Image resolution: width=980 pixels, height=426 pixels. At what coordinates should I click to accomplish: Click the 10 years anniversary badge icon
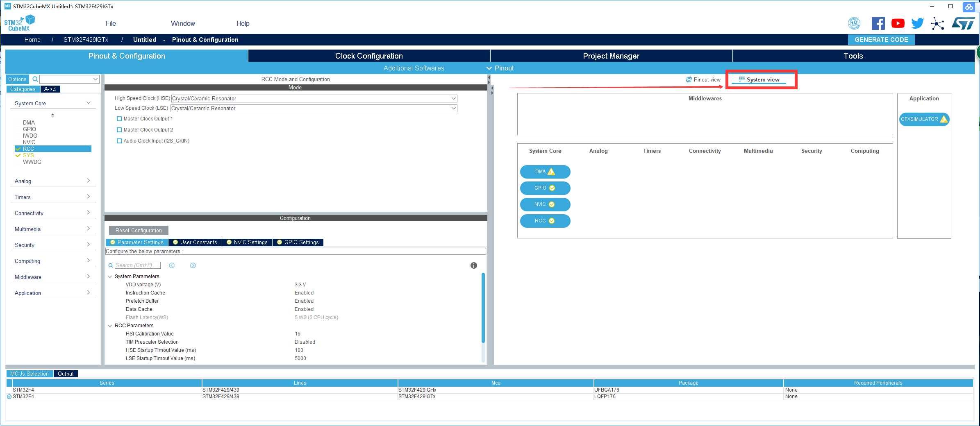point(854,23)
